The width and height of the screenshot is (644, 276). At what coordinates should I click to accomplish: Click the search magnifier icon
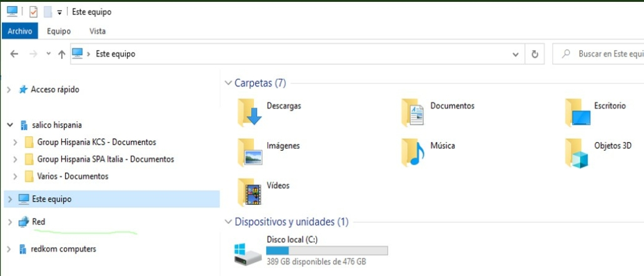(x=566, y=54)
